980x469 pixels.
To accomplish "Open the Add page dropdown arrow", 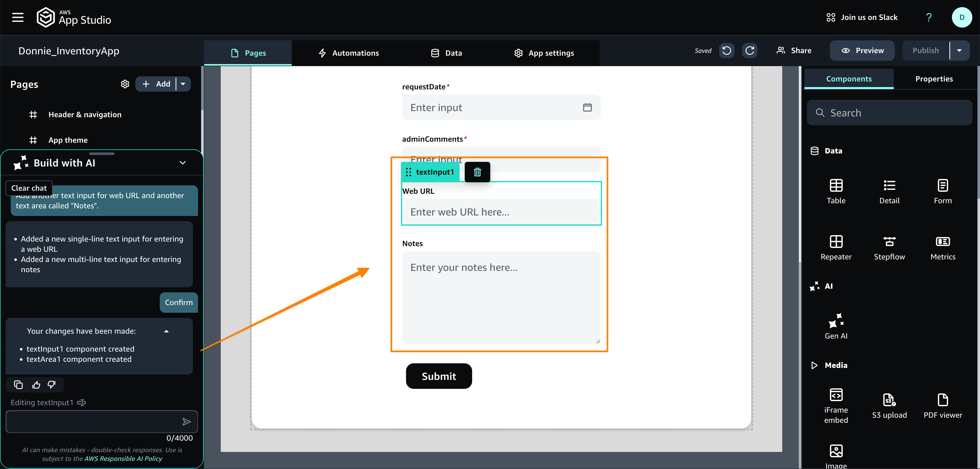I will pyautogui.click(x=183, y=84).
